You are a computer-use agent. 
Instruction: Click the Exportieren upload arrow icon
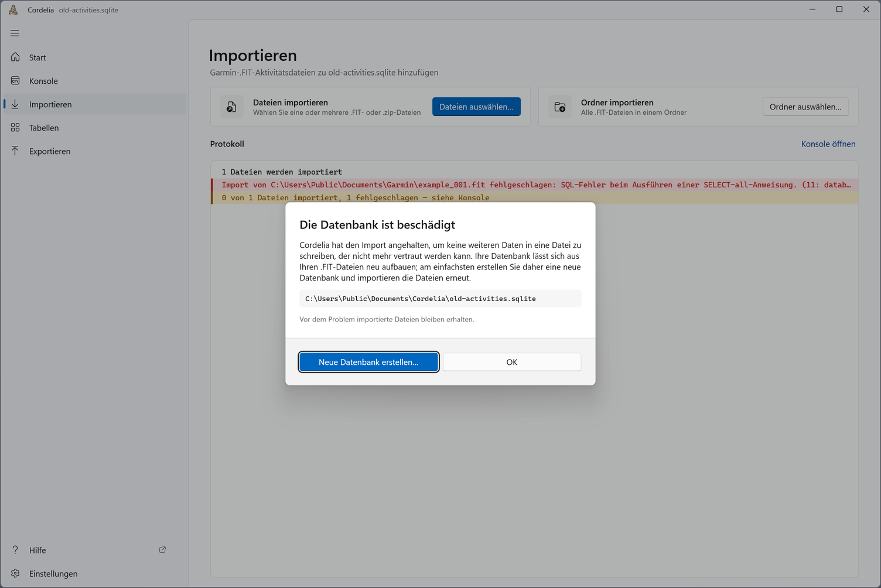coord(15,151)
